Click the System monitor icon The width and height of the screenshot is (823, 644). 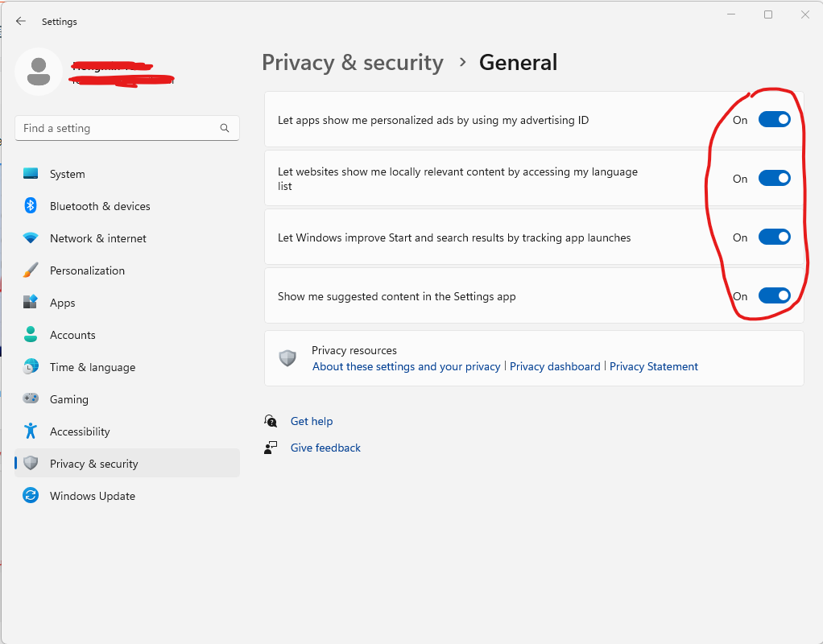[x=31, y=174]
